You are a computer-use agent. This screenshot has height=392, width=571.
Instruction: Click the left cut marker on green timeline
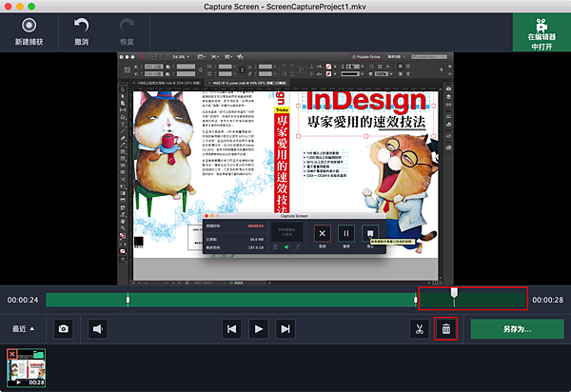(x=128, y=300)
